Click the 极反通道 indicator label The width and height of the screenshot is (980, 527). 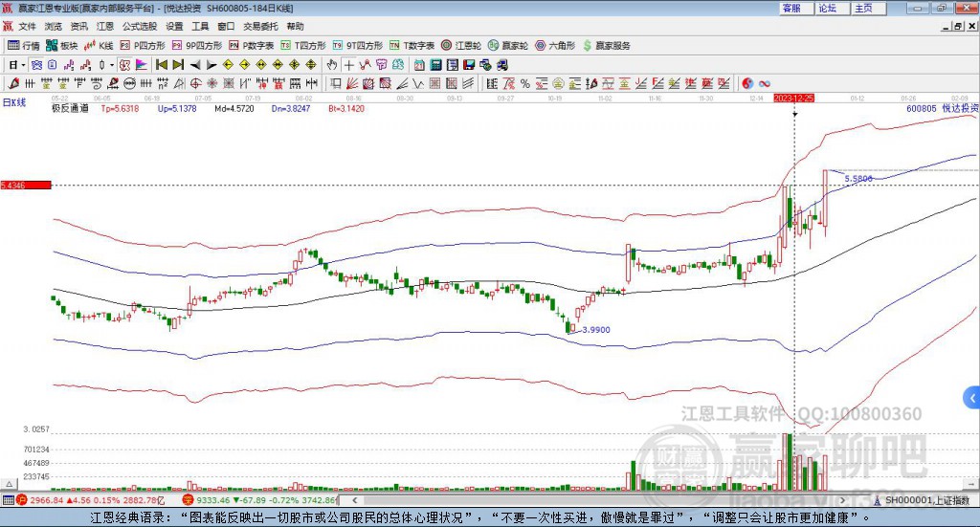coord(70,109)
